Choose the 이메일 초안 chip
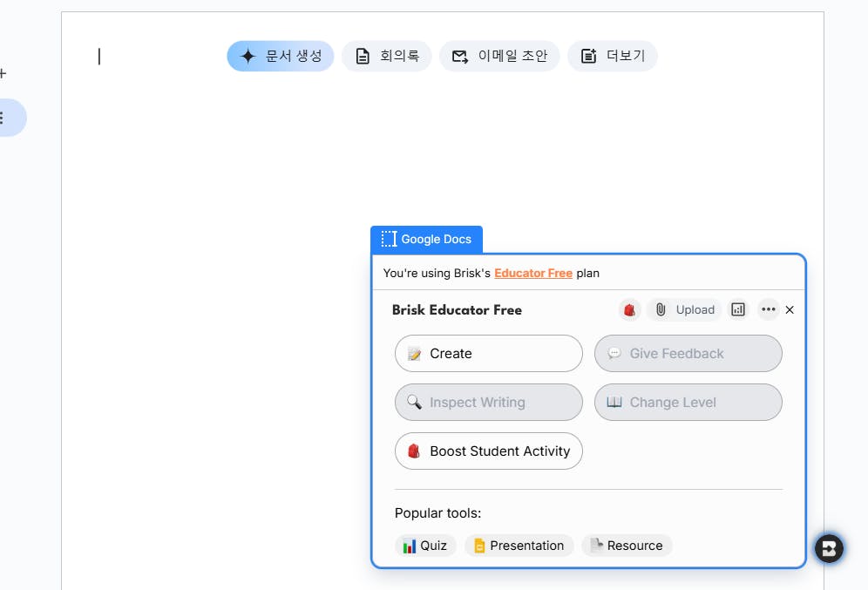 point(499,56)
